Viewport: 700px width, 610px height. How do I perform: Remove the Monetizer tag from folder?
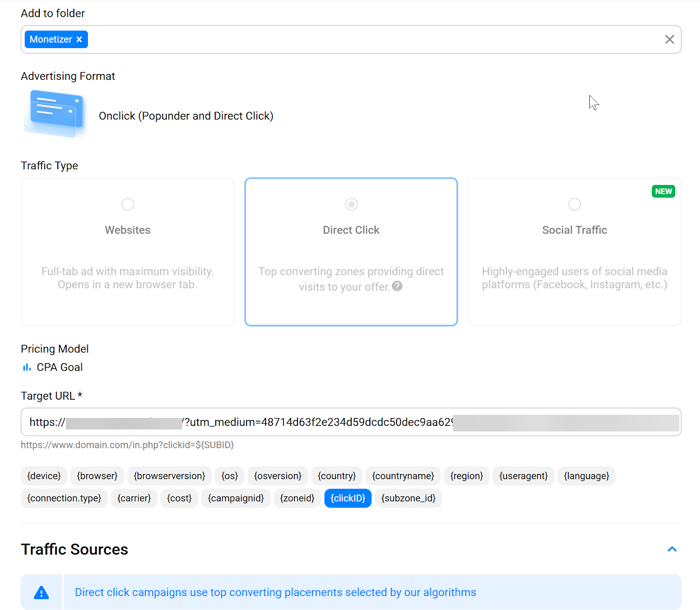(x=79, y=39)
